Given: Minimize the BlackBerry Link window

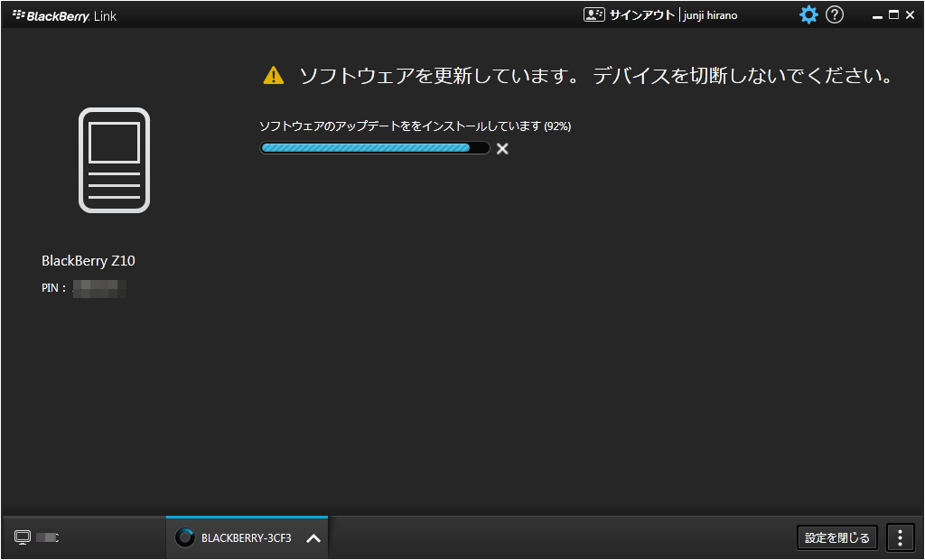Looking at the screenshot, I should [877, 16].
